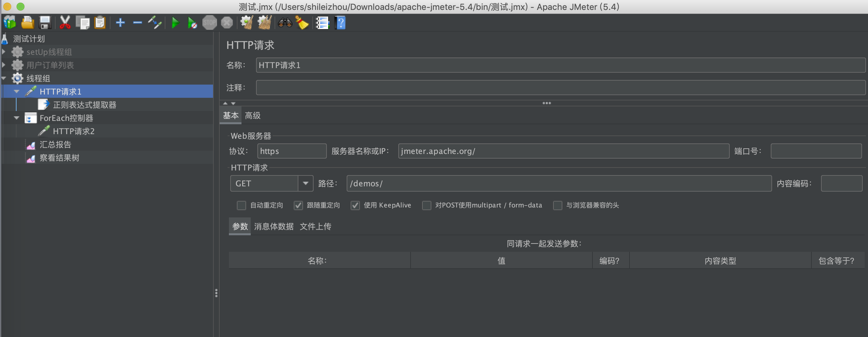Select ForEach控制器 tree item
This screenshot has width=868, height=337.
click(66, 118)
